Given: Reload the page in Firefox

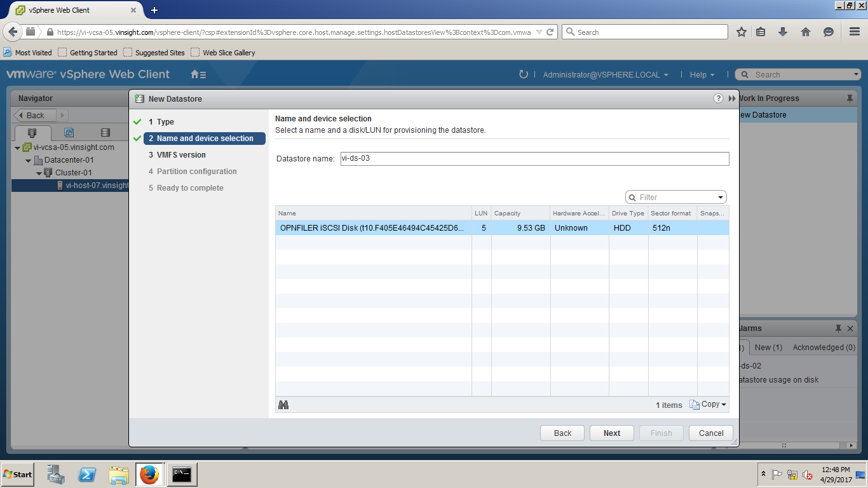Looking at the screenshot, I should (550, 32).
